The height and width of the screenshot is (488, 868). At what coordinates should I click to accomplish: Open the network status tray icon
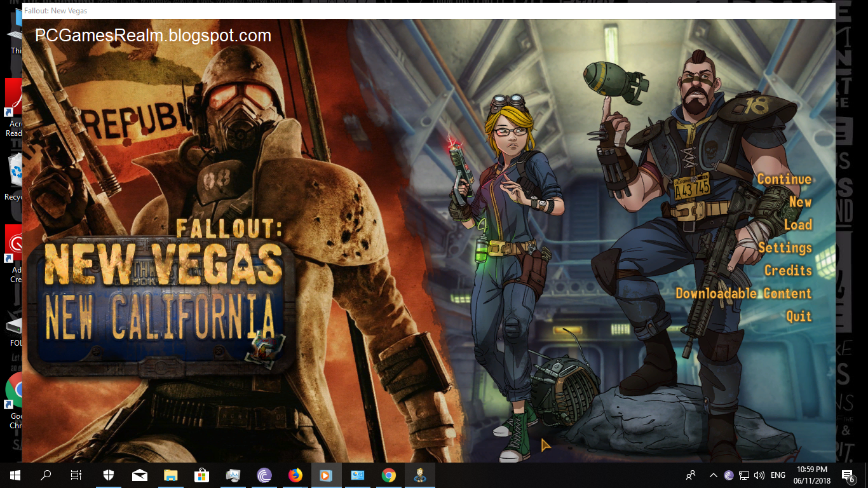(x=744, y=475)
